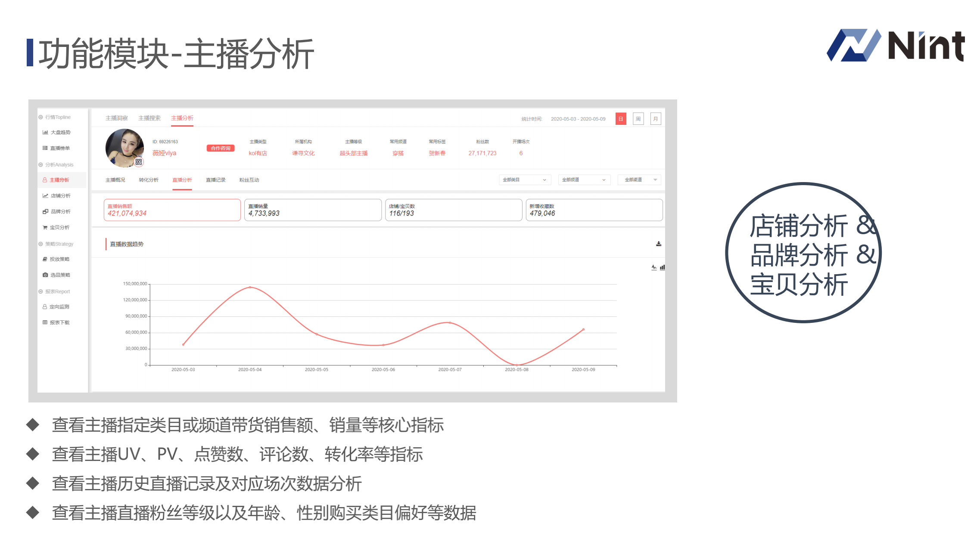Switch to the 主播搜索 tab

pos(149,118)
